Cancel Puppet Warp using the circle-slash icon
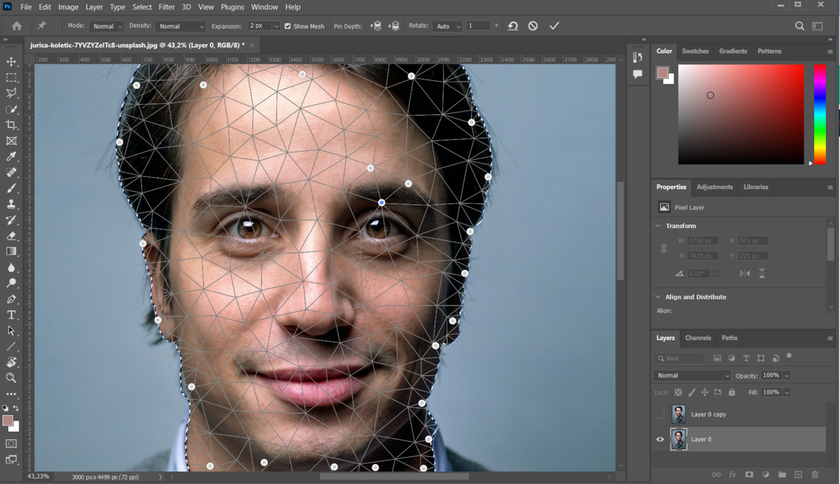 (x=533, y=26)
